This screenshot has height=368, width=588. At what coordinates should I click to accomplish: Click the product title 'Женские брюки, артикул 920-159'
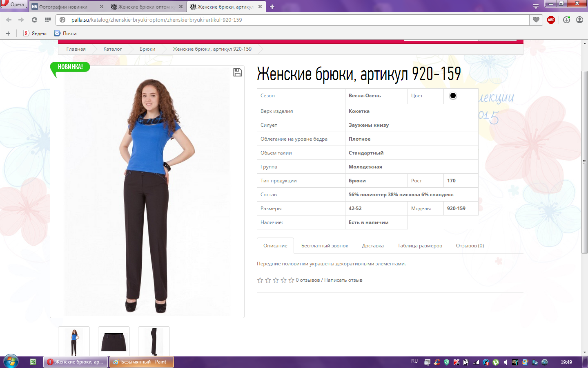pyautogui.click(x=359, y=74)
